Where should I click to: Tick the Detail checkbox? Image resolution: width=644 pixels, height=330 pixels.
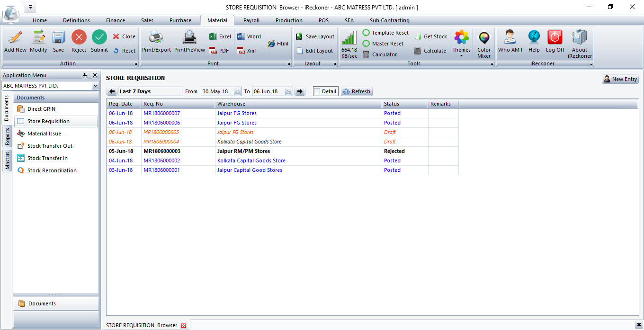[x=317, y=91]
